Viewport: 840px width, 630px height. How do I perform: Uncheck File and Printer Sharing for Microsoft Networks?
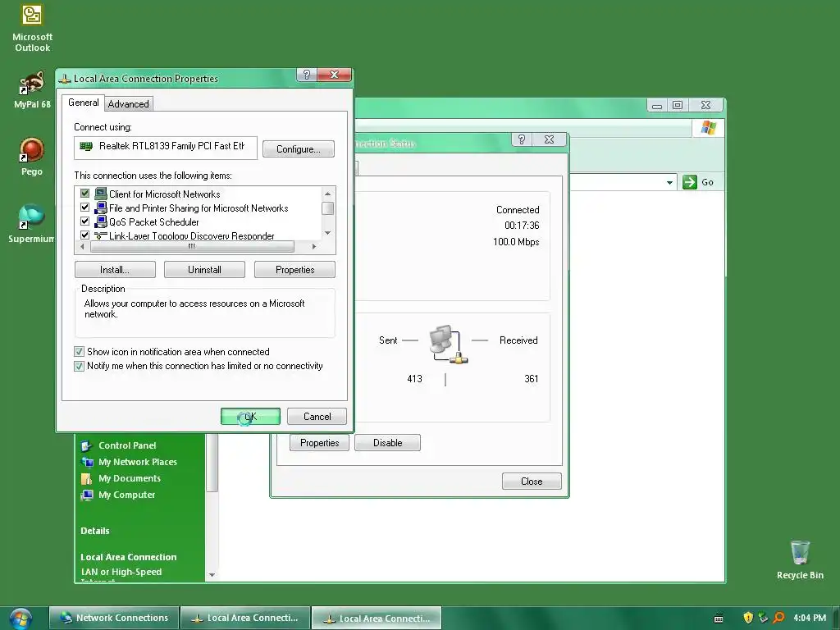84,207
